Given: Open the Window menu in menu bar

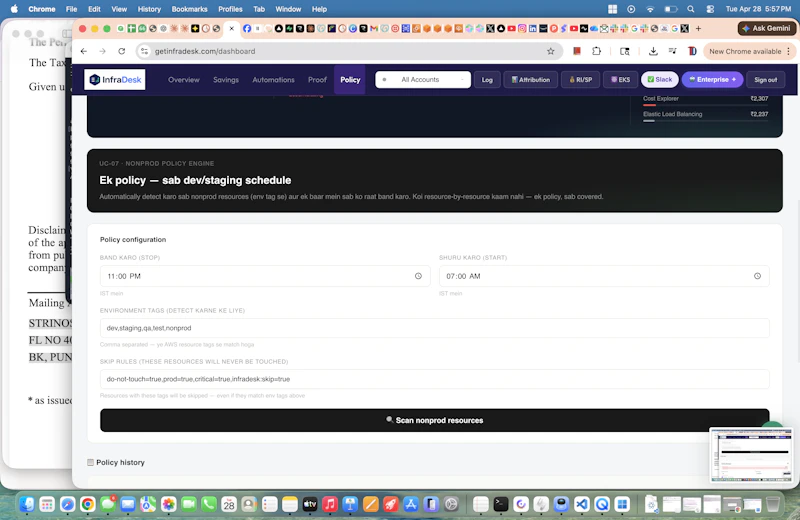Looking at the screenshot, I should point(288,9).
